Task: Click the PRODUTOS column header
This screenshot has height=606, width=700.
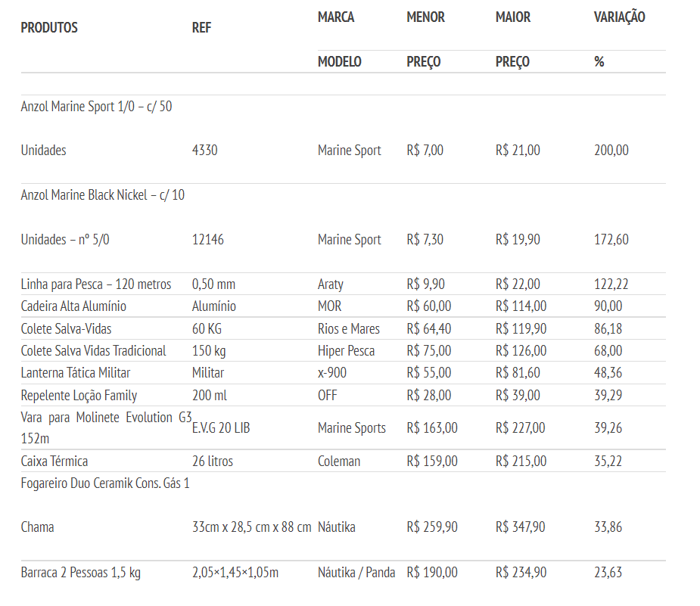Action: pos(49,28)
